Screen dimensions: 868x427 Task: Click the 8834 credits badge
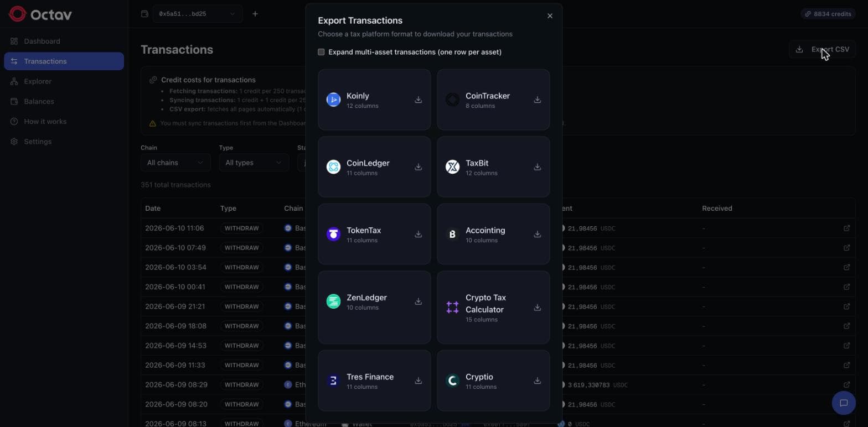[828, 14]
